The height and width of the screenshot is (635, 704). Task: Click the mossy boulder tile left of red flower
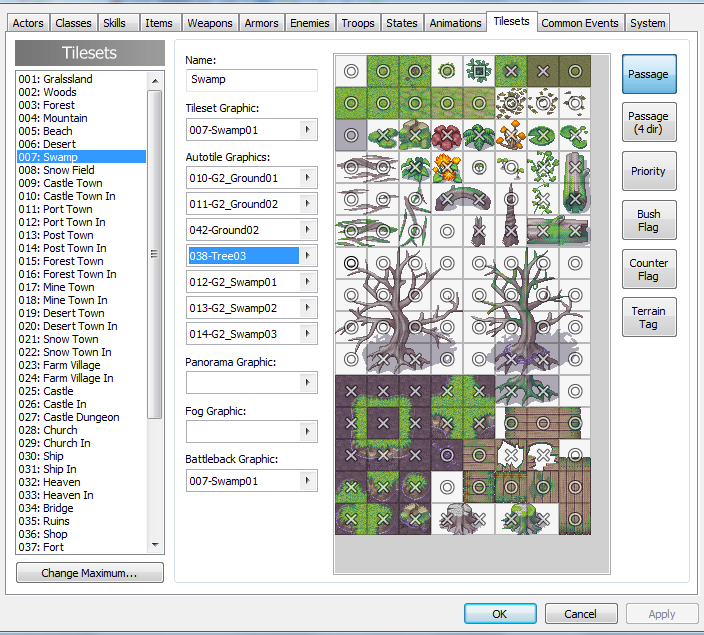pos(415,135)
